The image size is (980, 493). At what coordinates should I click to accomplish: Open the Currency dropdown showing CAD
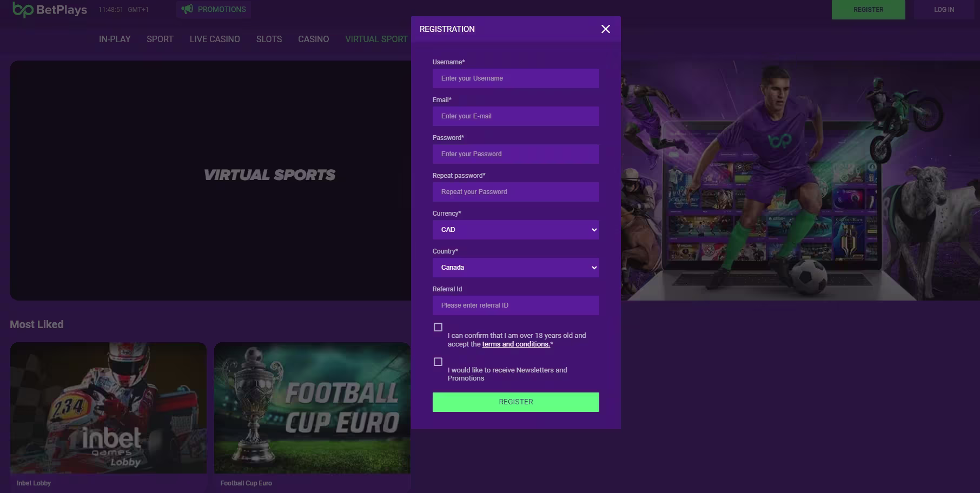tap(516, 230)
